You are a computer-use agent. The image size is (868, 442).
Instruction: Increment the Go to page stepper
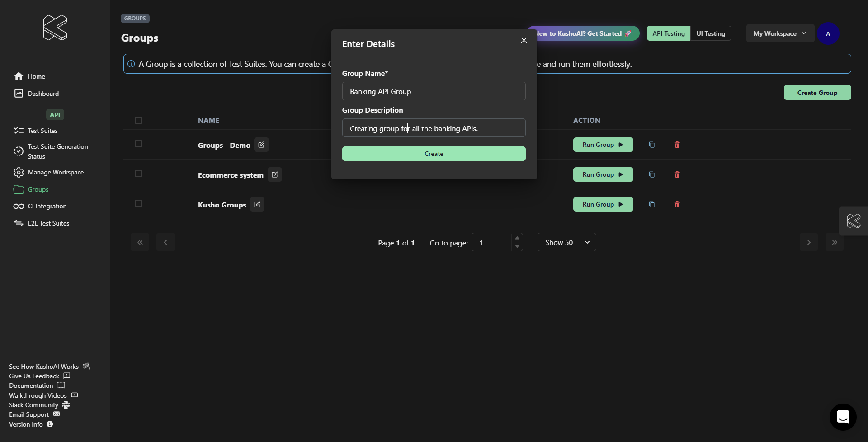(517, 238)
